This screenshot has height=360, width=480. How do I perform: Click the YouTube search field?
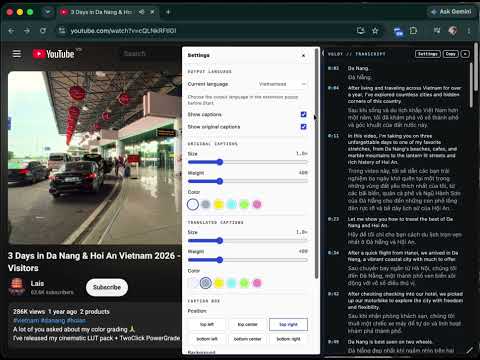tap(150, 54)
